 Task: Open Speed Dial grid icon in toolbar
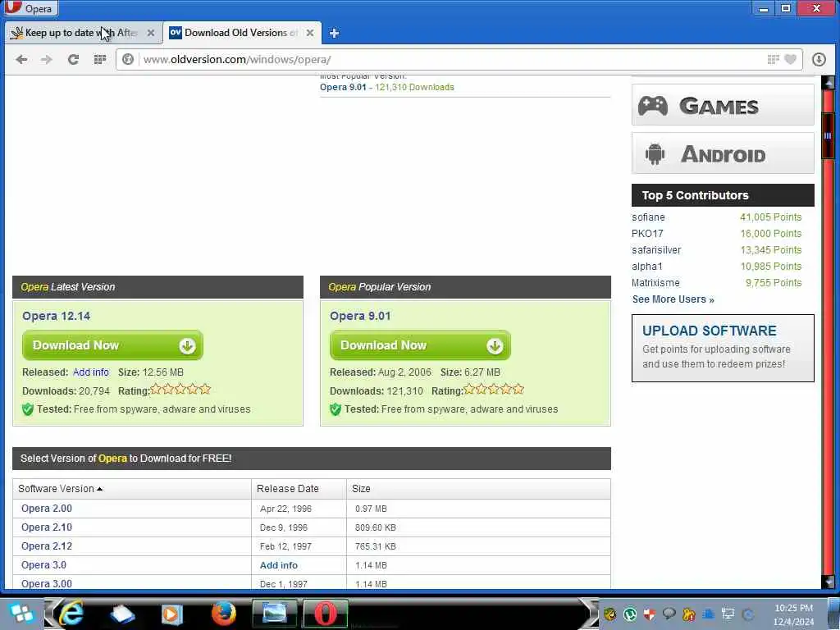99,59
